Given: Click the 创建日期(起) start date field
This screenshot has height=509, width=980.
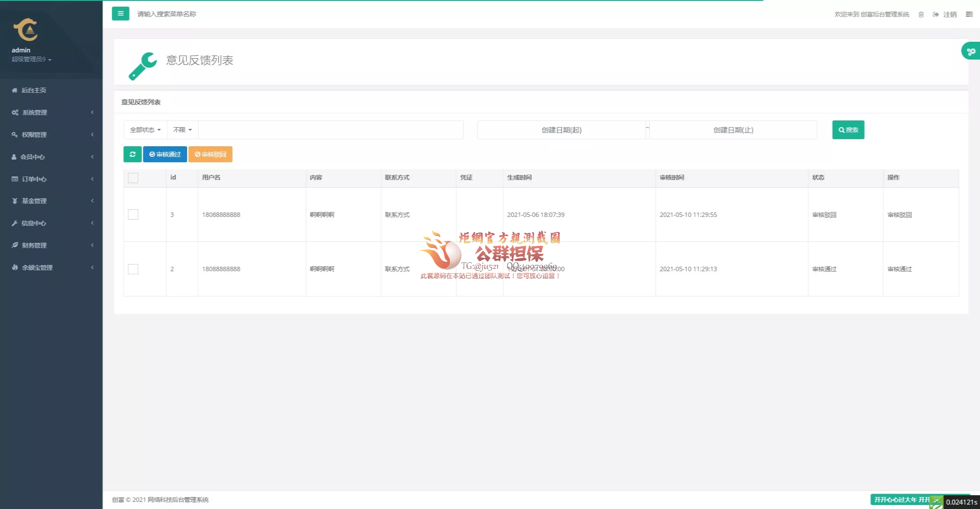Looking at the screenshot, I should (x=561, y=130).
